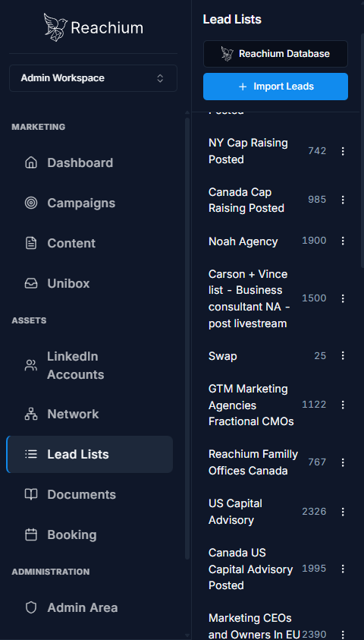
Task: Click the Documents book icon
Action: tap(31, 494)
